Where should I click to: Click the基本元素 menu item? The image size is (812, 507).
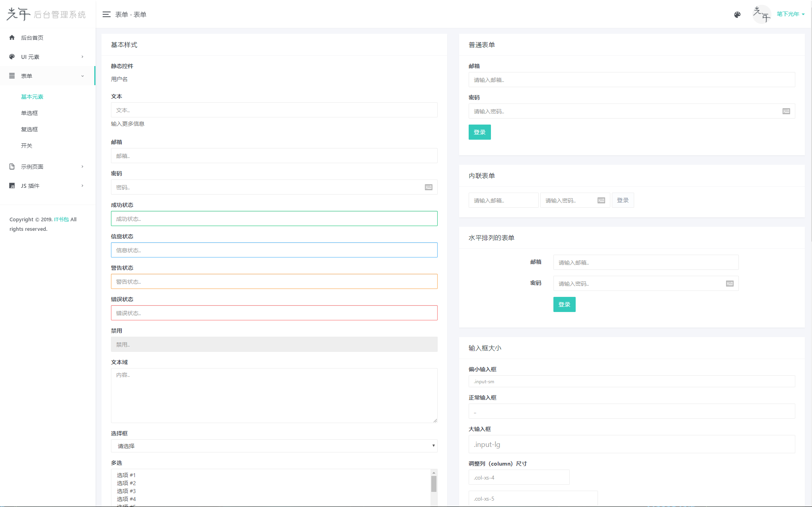[x=32, y=96]
